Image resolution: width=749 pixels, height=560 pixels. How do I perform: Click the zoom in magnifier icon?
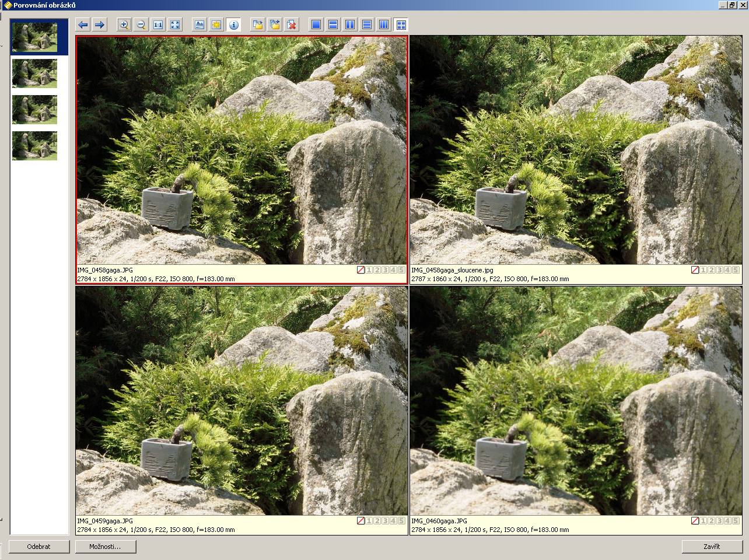point(124,24)
